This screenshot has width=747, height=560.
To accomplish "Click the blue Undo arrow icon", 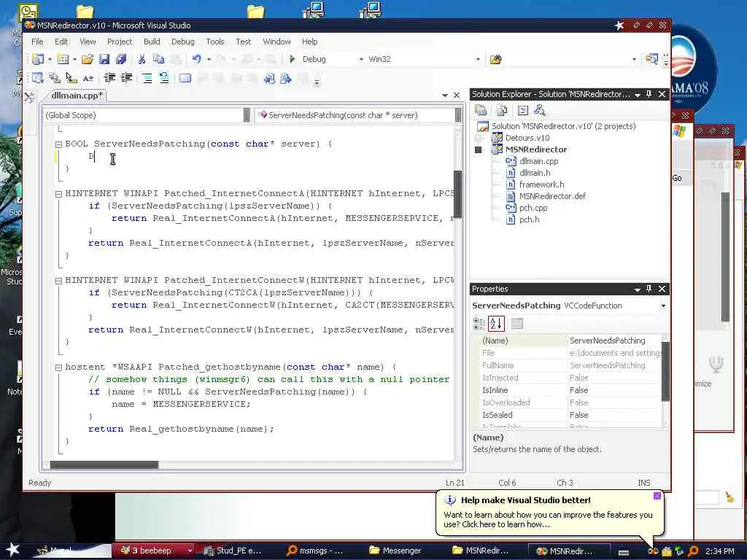I will (196, 59).
